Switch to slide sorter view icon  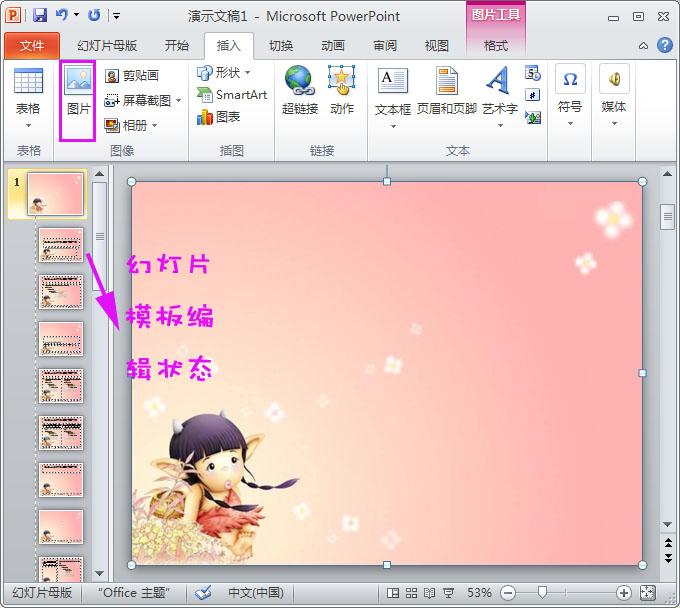(x=411, y=593)
